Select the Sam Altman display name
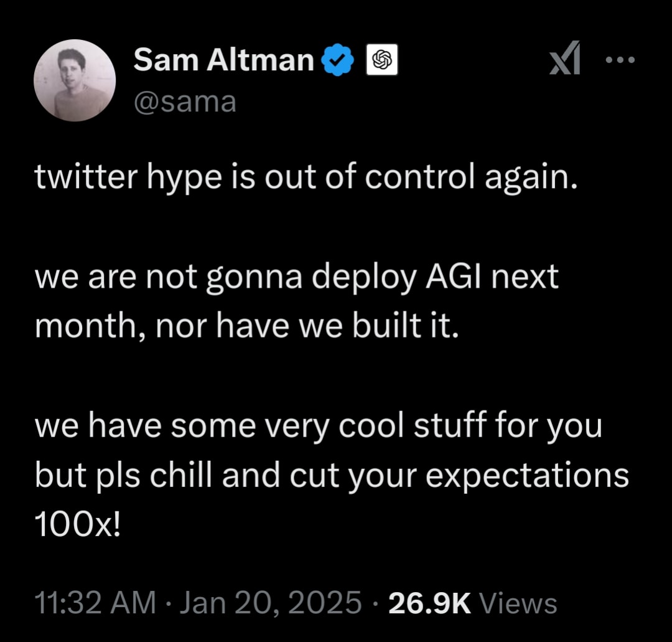 pos(222,59)
